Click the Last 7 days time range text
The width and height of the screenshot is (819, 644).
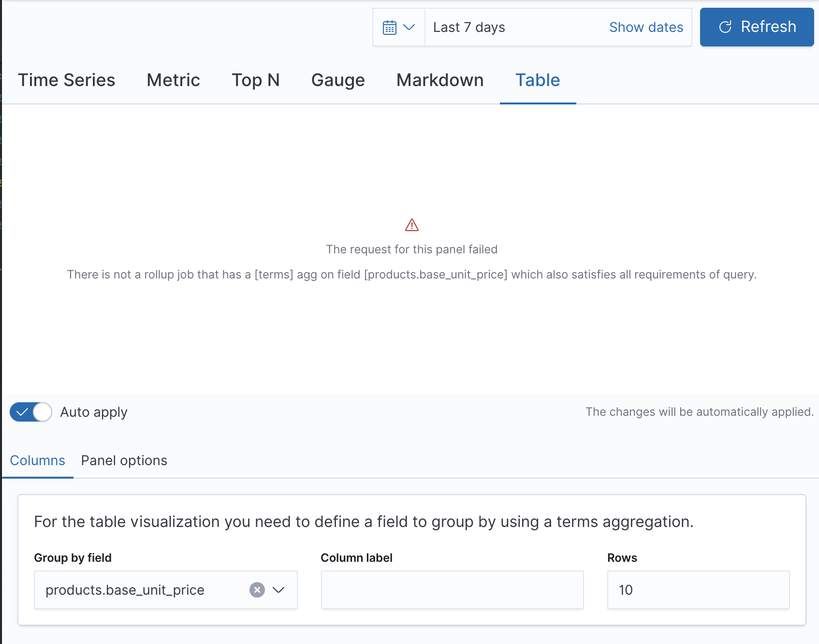(x=468, y=27)
